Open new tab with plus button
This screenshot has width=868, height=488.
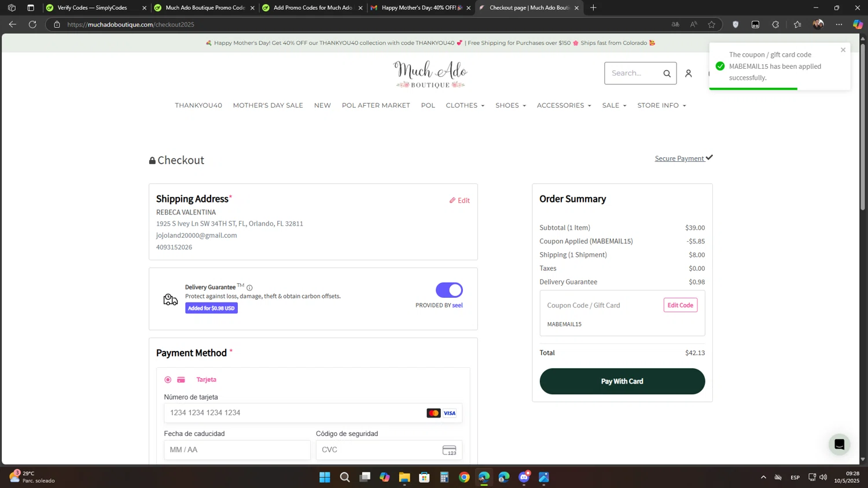pyautogui.click(x=593, y=8)
